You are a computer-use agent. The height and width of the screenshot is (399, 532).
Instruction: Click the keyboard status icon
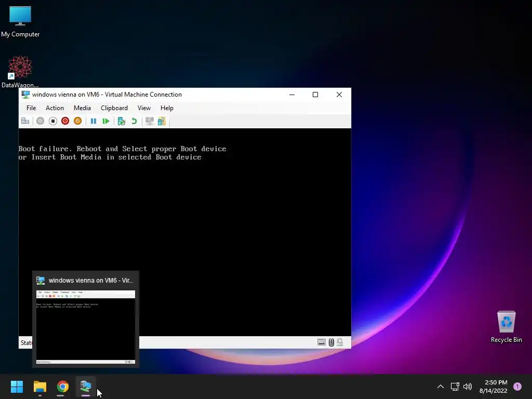(x=321, y=342)
